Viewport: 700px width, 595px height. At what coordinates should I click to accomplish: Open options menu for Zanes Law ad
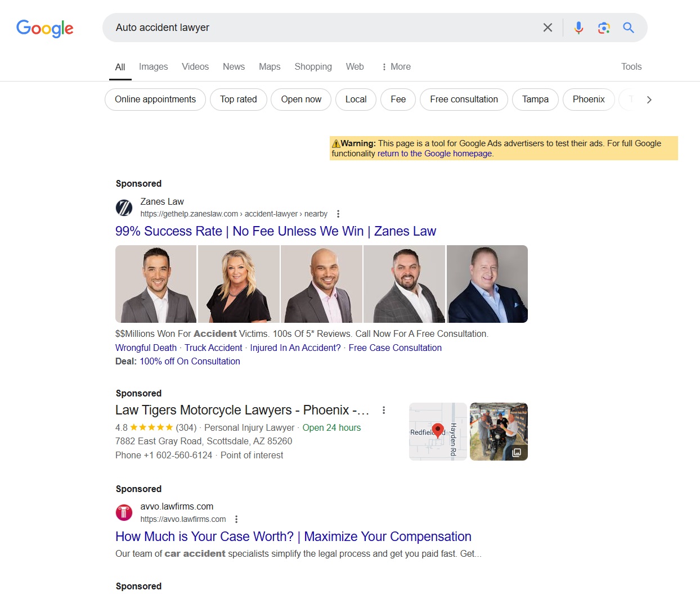(338, 214)
